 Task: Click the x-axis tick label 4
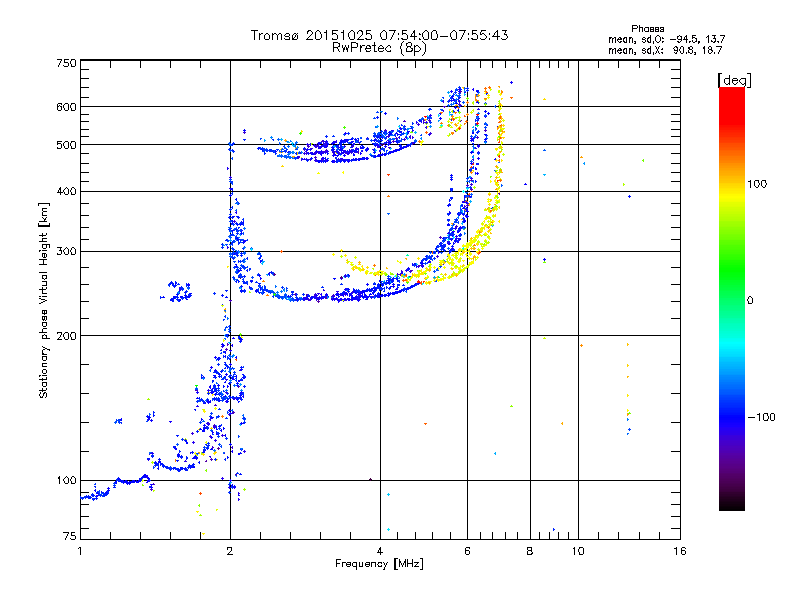coord(380,550)
